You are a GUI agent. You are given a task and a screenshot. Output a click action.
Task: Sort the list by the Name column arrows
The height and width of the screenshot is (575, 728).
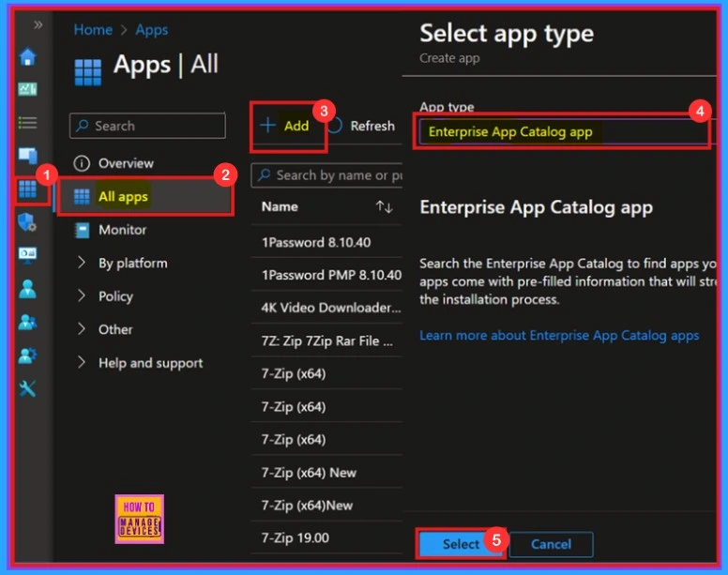(x=385, y=207)
